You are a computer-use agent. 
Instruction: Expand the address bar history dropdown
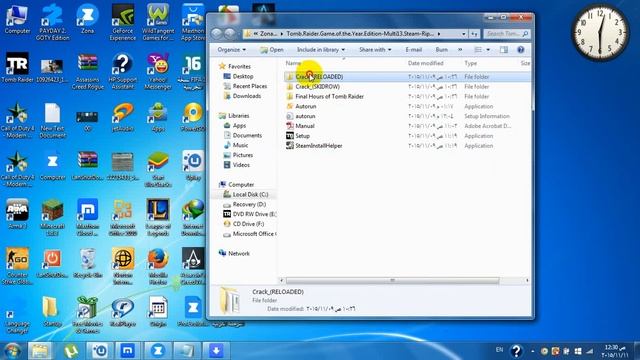click(x=464, y=34)
